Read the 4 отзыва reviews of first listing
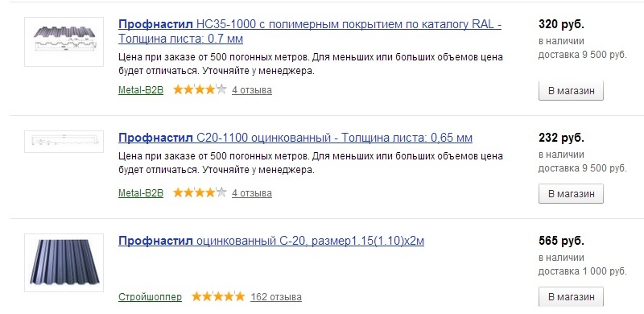644x314 pixels. [x=252, y=89]
